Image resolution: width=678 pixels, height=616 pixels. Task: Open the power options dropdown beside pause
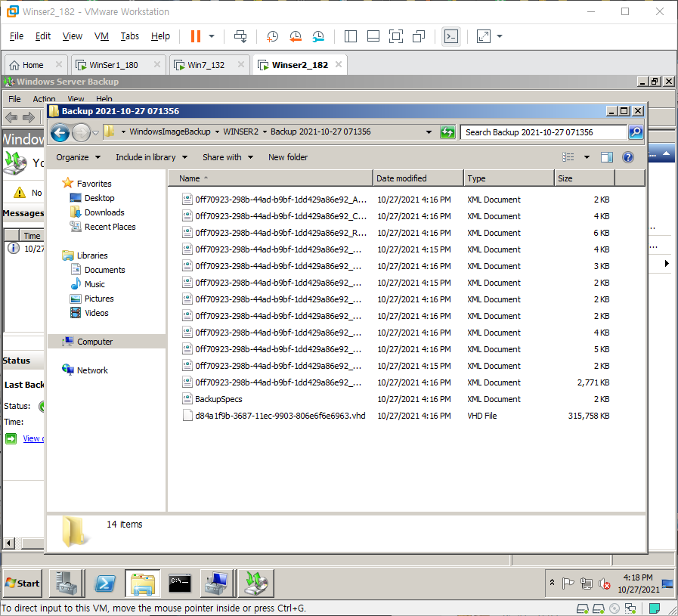tap(212, 36)
